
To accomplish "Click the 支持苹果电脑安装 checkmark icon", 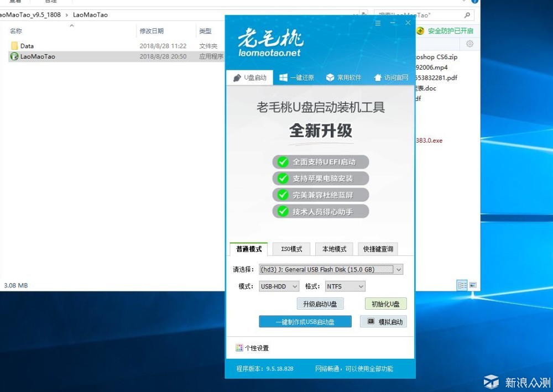I will (283, 179).
